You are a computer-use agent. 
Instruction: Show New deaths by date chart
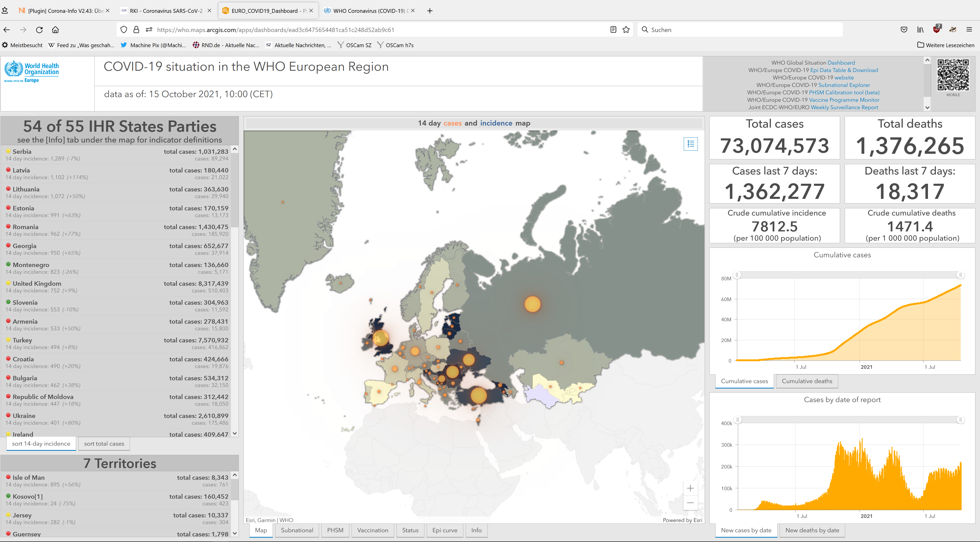coord(812,530)
